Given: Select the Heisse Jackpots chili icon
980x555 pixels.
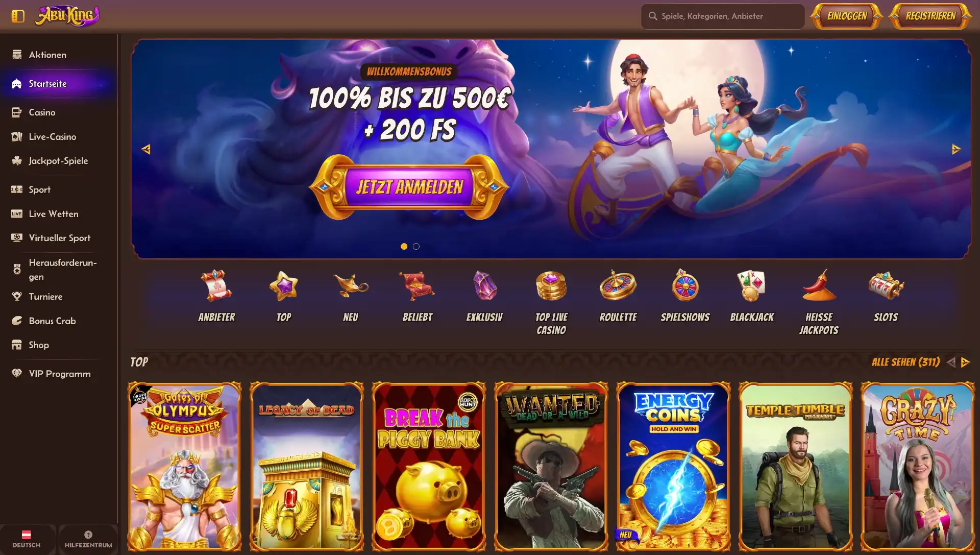Looking at the screenshot, I should (819, 286).
